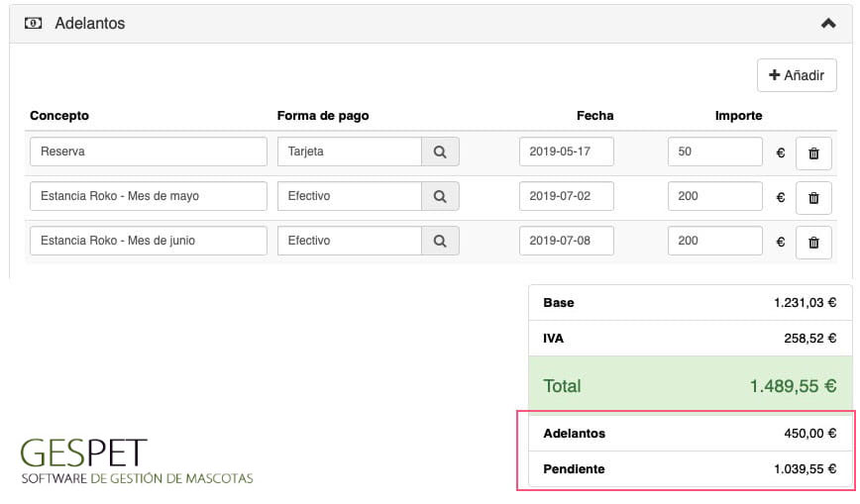
Task: Search payment method for Tarjeta row
Action: (x=440, y=152)
